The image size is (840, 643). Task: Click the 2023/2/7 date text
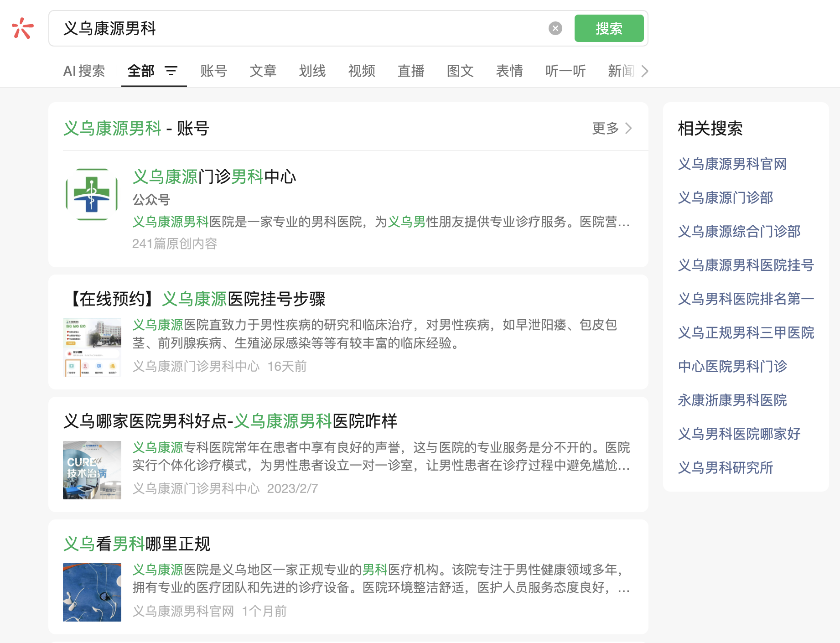[292, 488]
